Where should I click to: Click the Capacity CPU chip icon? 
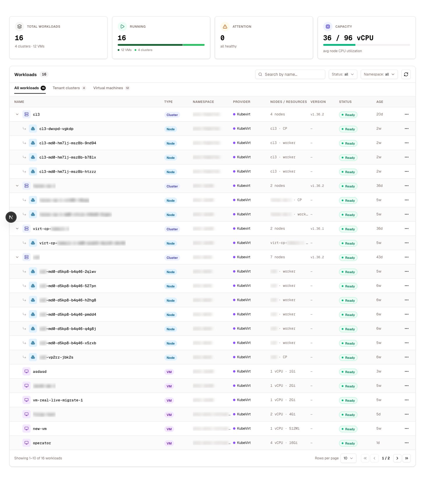tap(328, 27)
